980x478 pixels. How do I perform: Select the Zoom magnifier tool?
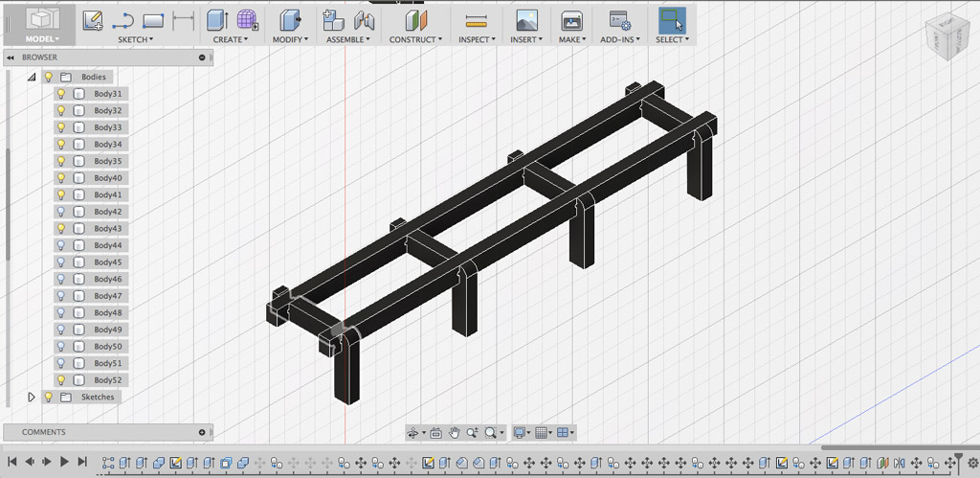pos(473,432)
